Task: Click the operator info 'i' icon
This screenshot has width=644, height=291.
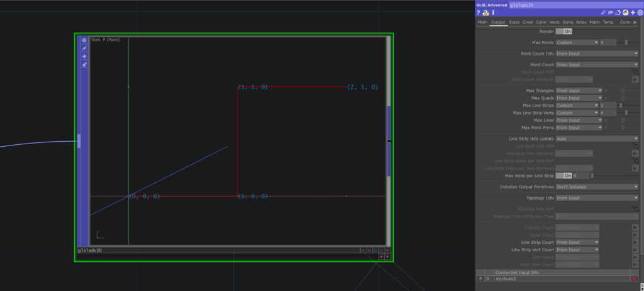Action: (x=493, y=13)
